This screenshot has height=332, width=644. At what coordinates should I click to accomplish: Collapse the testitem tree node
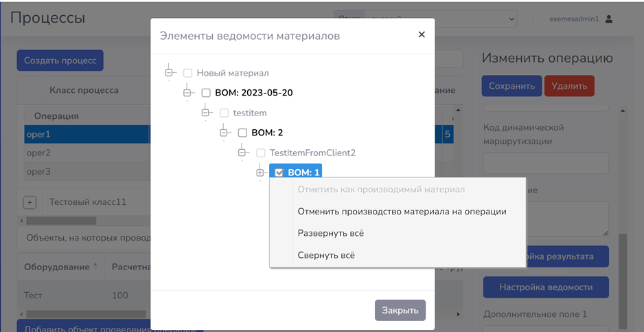(x=206, y=113)
